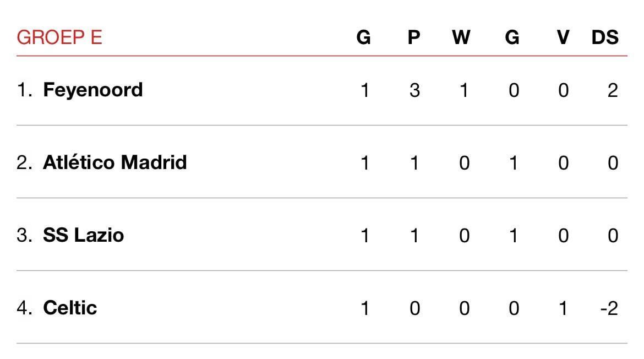
Task: Click rank number 3. beside SS Lazio
Action: (25, 235)
